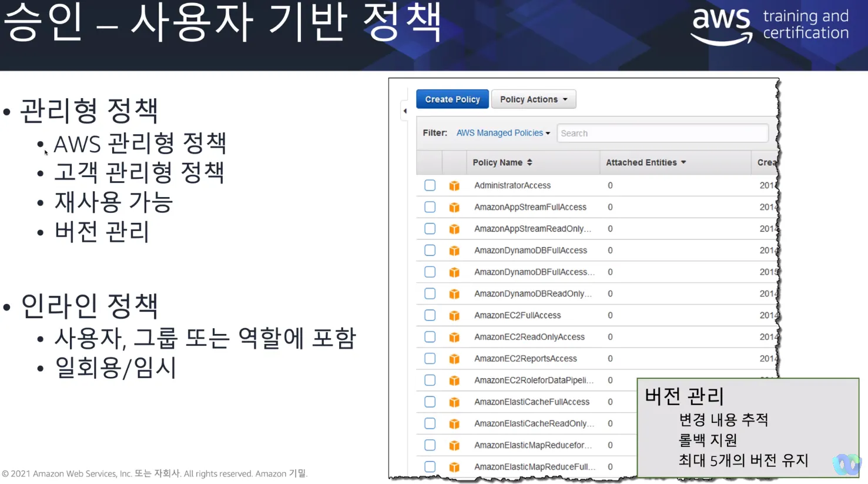Check the AmazonElastiCacheFullAccess checkbox
868x484 pixels.
click(430, 402)
